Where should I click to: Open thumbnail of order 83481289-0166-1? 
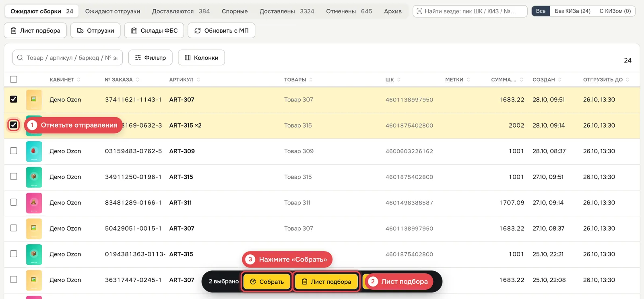click(x=34, y=203)
